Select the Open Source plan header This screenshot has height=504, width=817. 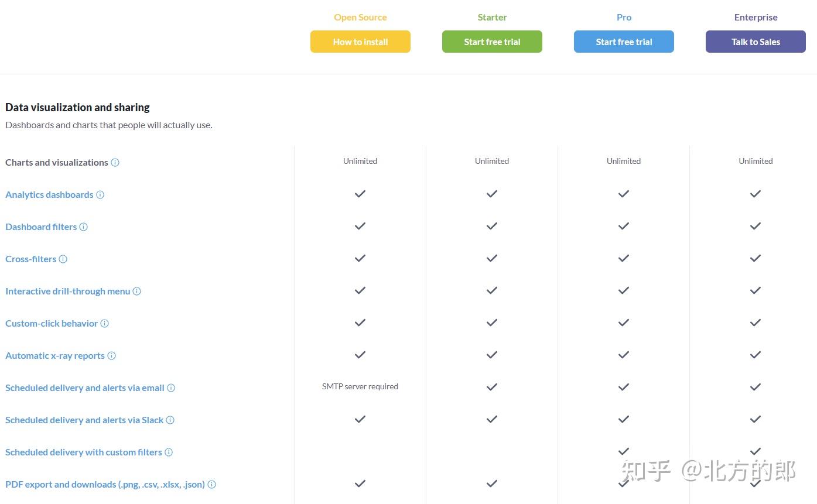tap(360, 17)
